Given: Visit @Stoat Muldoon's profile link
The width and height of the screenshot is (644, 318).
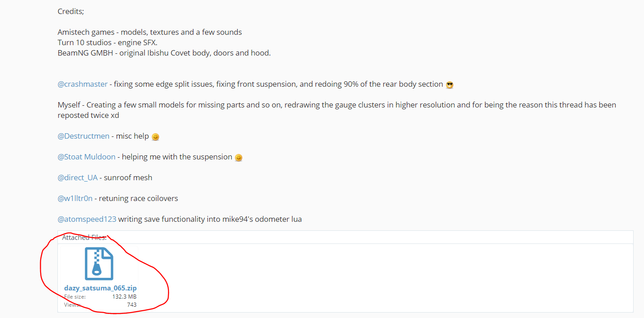Looking at the screenshot, I should click(x=87, y=157).
